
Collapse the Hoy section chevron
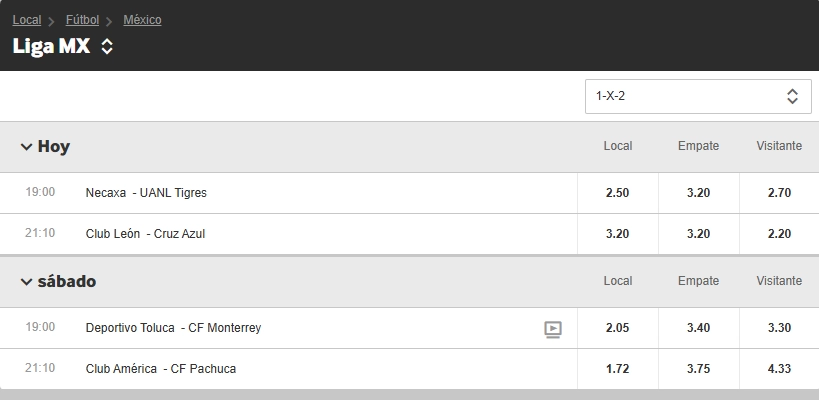tap(26, 147)
